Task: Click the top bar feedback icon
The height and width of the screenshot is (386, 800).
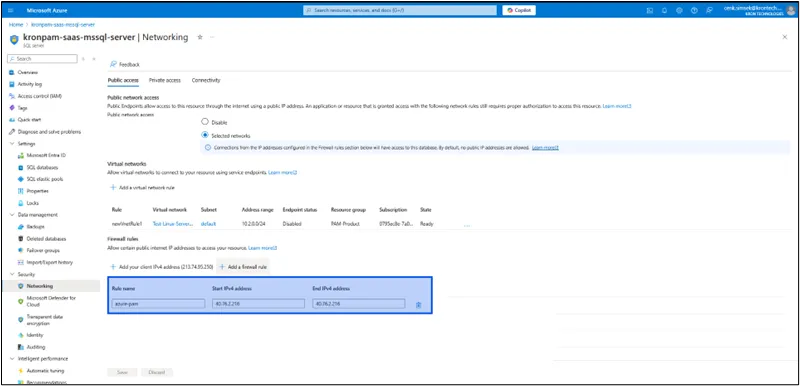Action: (x=709, y=10)
